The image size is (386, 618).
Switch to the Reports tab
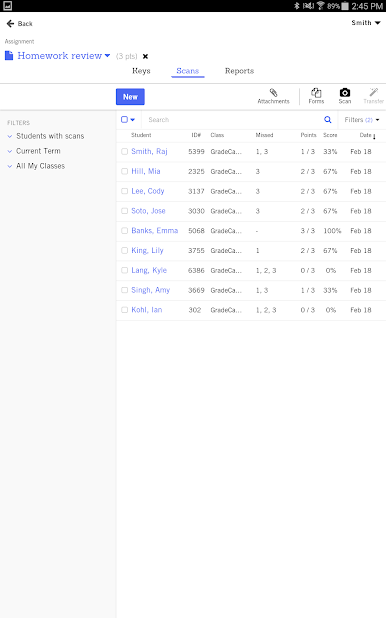[x=239, y=71]
